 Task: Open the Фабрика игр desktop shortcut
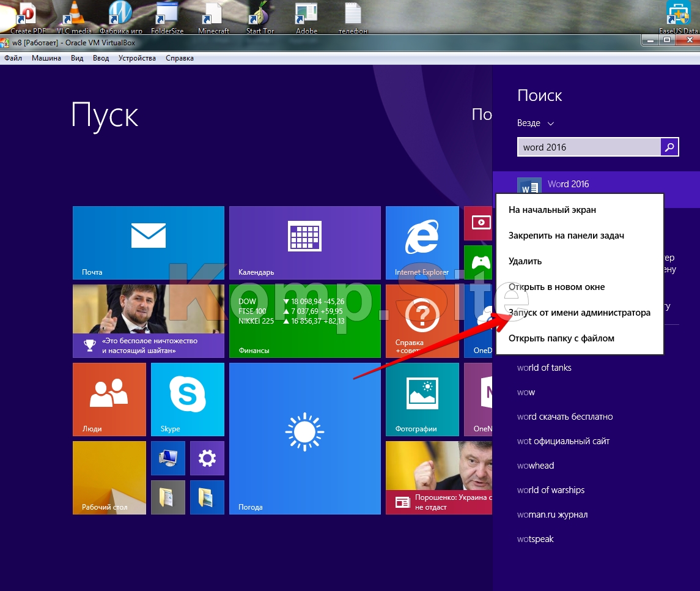(120, 17)
